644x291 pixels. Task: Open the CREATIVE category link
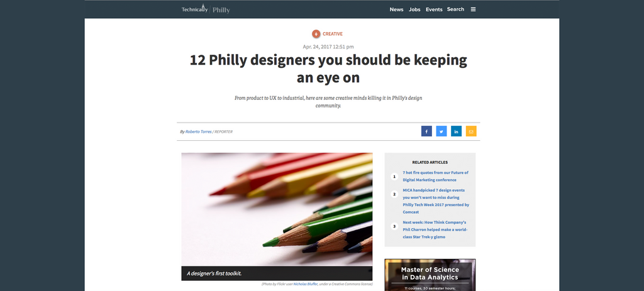[332, 34]
